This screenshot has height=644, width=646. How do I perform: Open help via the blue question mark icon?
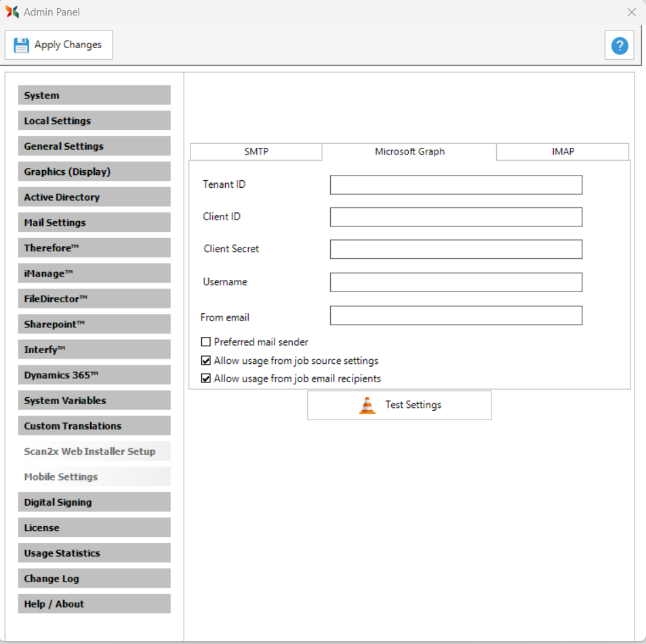[619, 45]
